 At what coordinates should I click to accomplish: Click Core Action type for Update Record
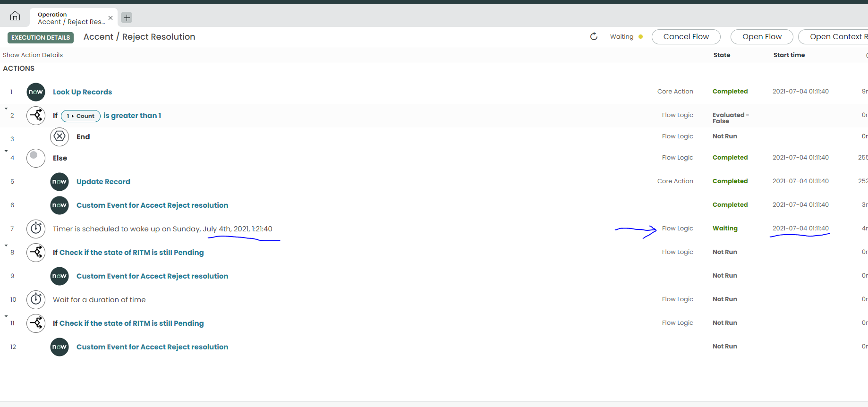coord(675,181)
